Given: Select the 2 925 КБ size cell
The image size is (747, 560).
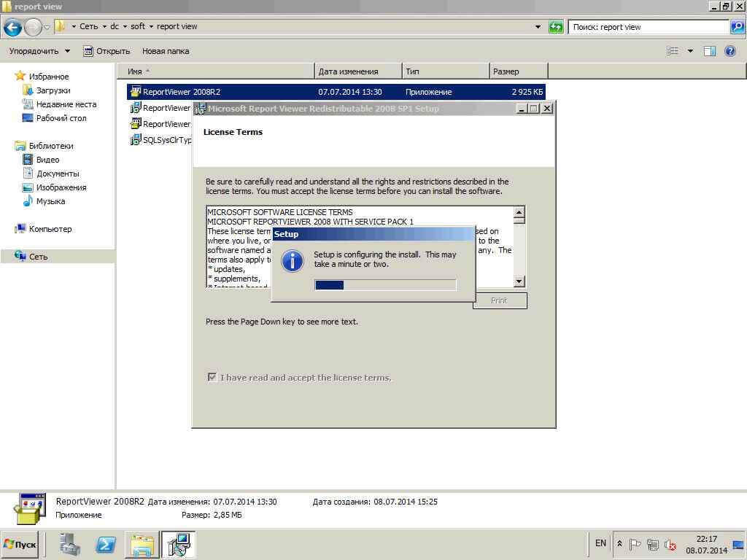Looking at the screenshot, I should pos(527,92).
